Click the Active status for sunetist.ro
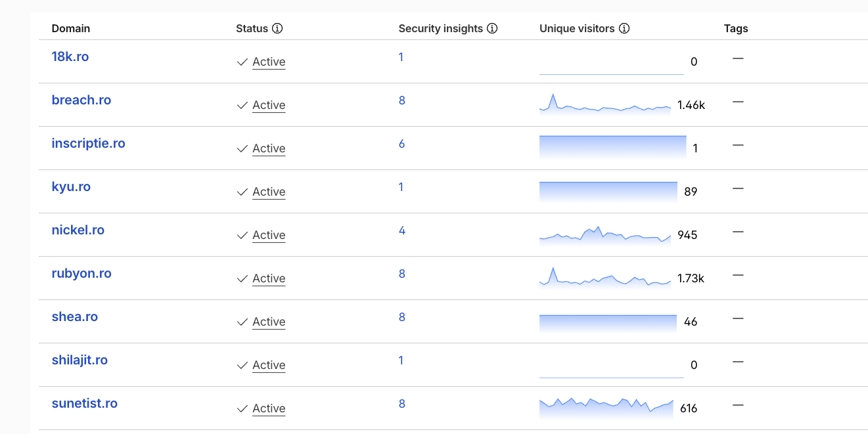The image size is (868, 434). pyautogui.click(x=269, y=408)
